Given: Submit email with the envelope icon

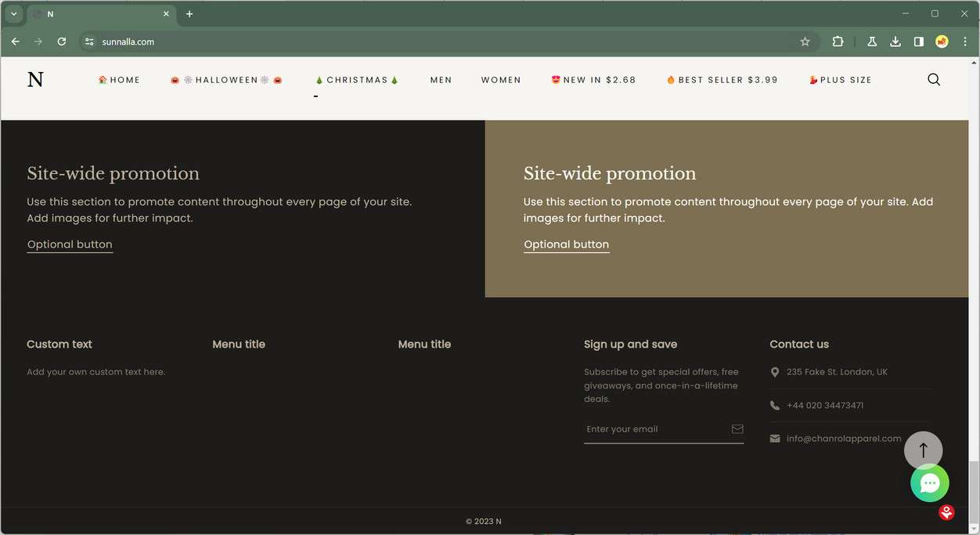Looking at the screenshot, I should [737, 428].
